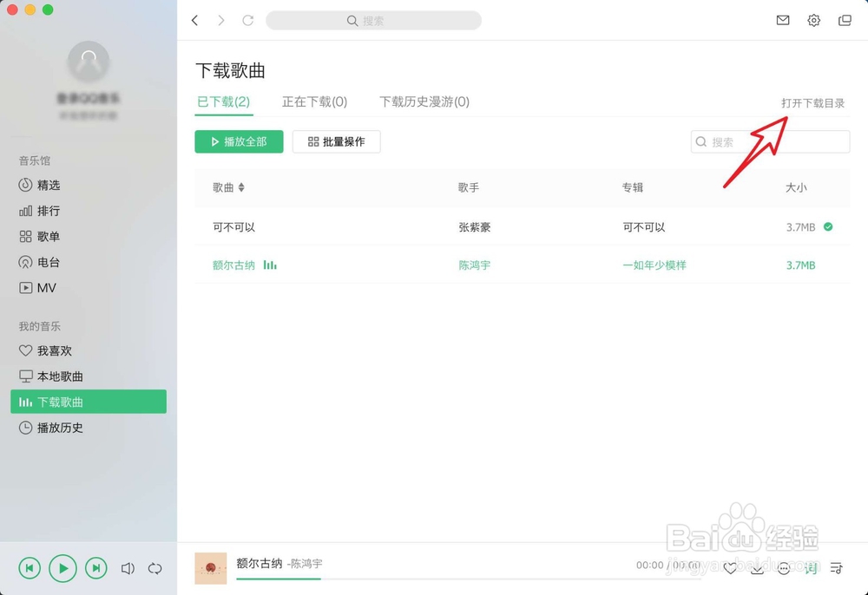Open comments bubble icon in player bar
This screenshot has width=868, height=595.
pyautogui.click(x=784, y=568)
